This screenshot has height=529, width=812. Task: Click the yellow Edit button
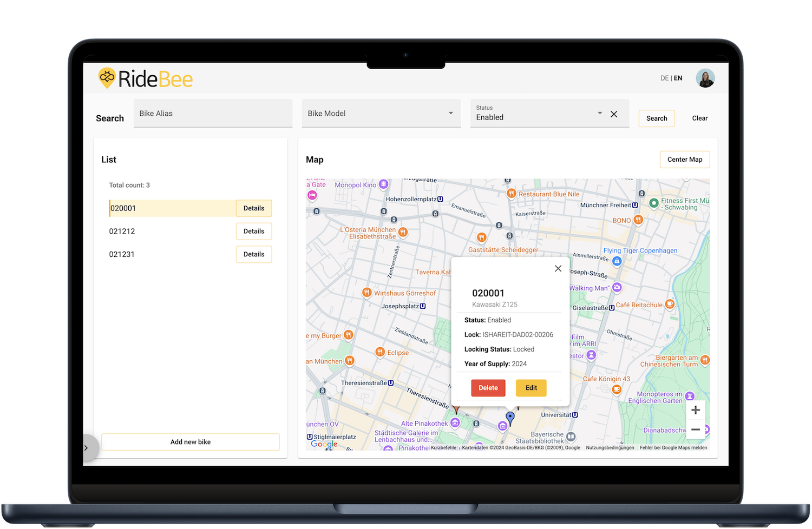pos(531,388)
